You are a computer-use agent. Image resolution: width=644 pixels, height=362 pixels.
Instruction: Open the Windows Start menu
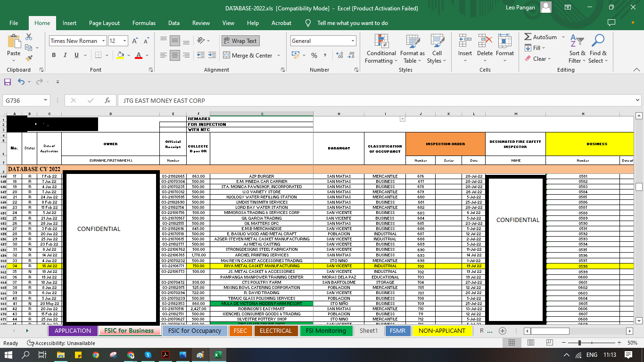[x=9, y=354]
